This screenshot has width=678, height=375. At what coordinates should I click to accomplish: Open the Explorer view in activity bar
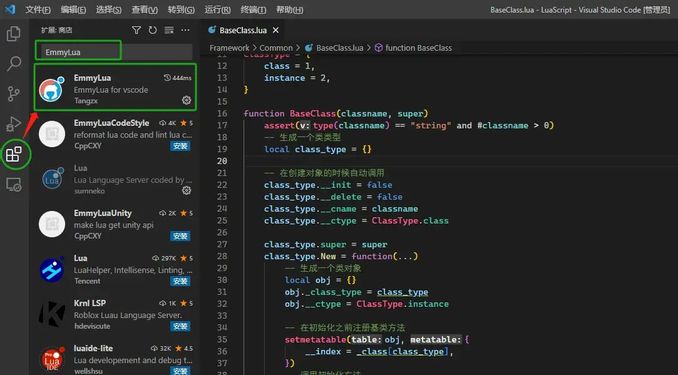(x=13, y=34)
